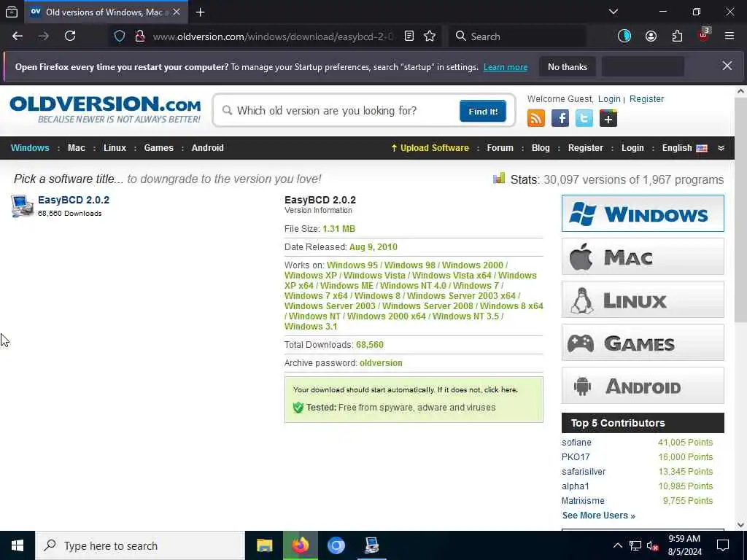Bookmark this page with the star icon

pyautogui.click(x=430, y=36)
